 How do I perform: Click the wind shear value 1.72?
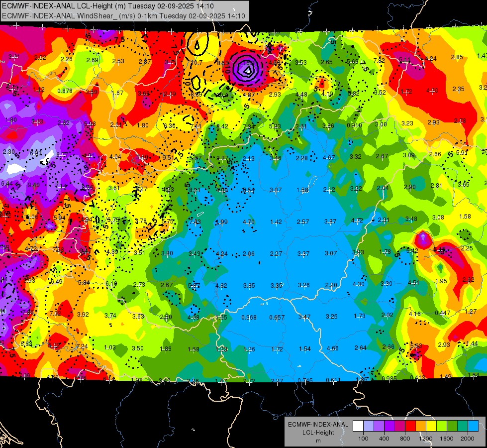277,349
